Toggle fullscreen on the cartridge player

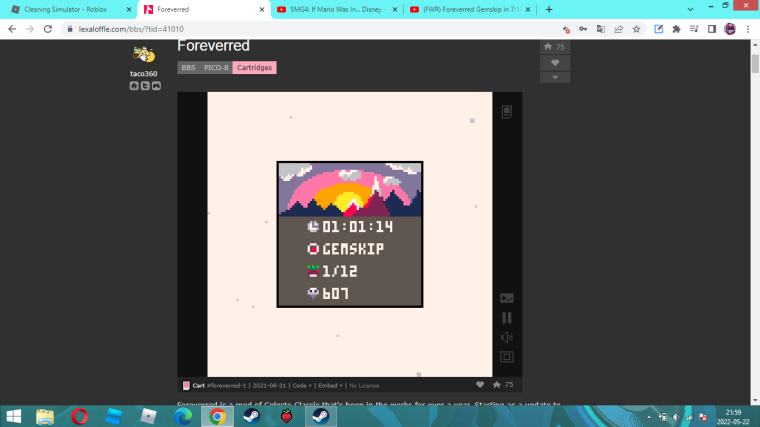(x=507, y=357)
